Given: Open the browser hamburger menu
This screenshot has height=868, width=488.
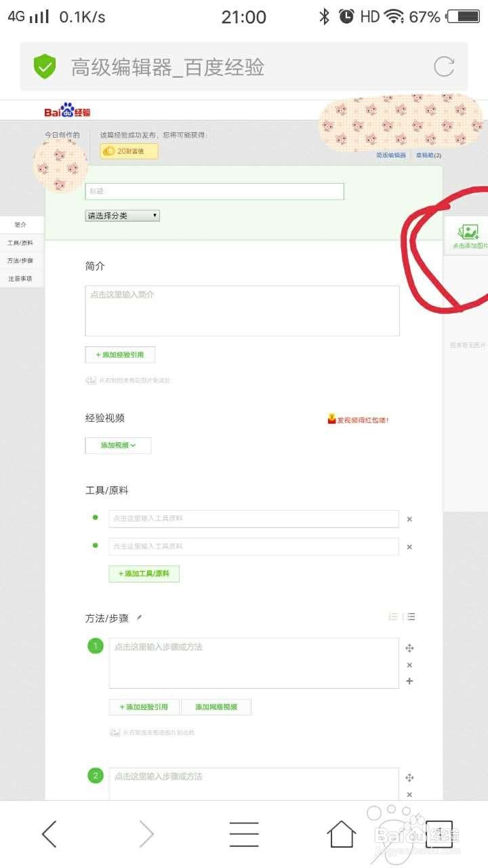Looking at the screenshot, I should pyautogui.click(x=244, y=834).
